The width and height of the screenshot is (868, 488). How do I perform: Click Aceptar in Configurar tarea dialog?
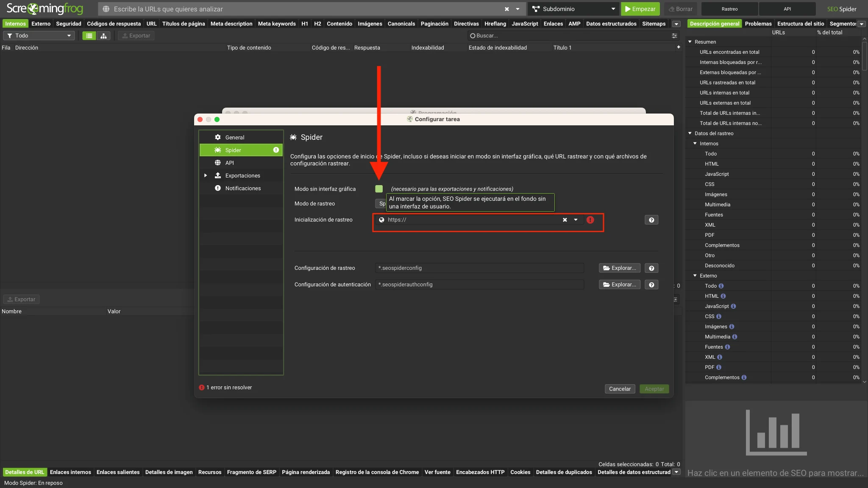[654, 389]
